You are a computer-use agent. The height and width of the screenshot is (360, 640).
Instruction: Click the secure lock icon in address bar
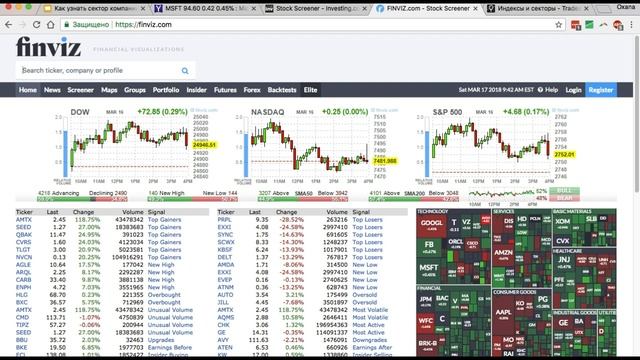pyautogui.click(x=67, y=24)
